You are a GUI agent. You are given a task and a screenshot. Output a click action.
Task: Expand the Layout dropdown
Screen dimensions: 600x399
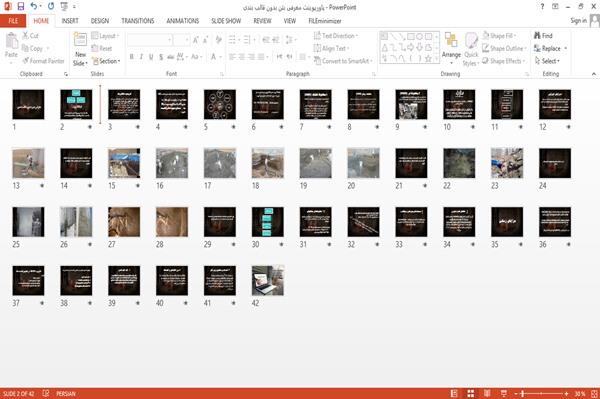(x=106, y=36)
